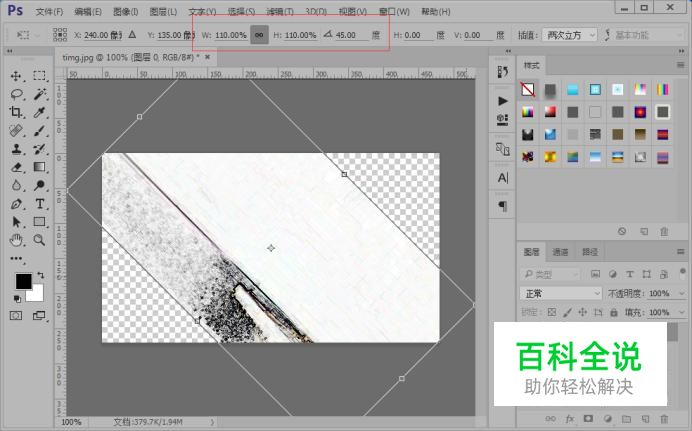
Task: Toggle maintain aspect ratio link between W and H
Action: pyautogui.click(x=260, y=35)
